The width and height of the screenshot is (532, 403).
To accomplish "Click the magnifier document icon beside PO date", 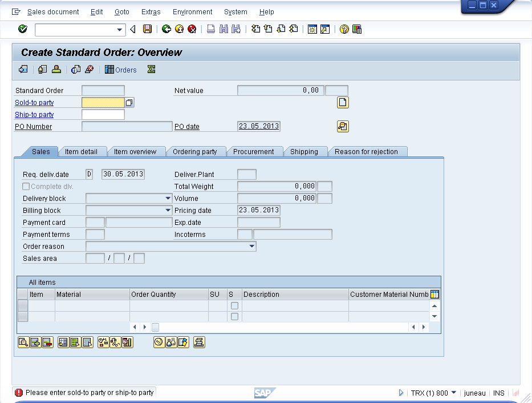I will (x=343, y=126).
